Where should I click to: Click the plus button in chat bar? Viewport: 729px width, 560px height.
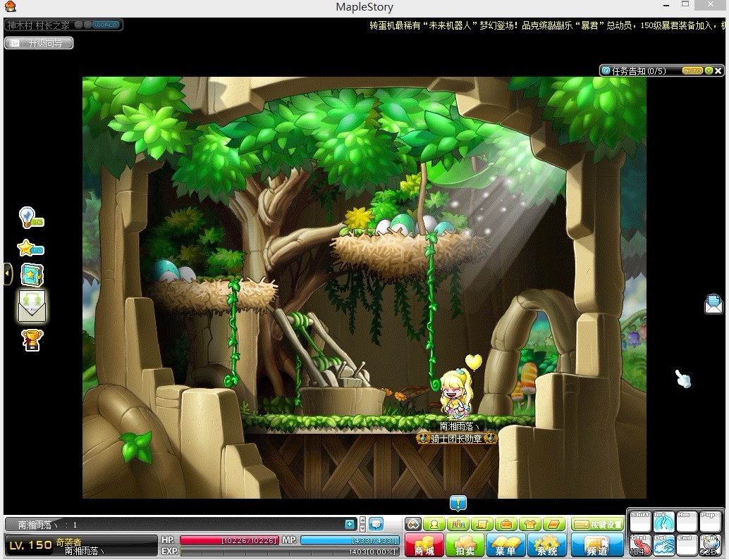click(350, 524)
